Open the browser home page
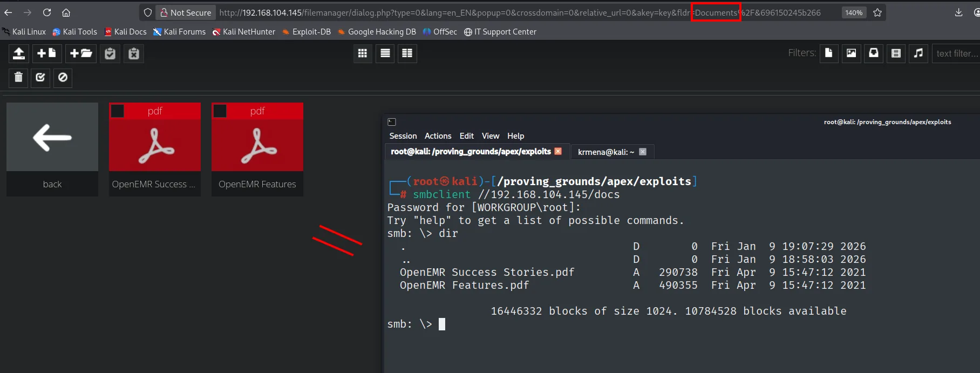The height and width of the screenshot is (373, 980). pos(66,12)
